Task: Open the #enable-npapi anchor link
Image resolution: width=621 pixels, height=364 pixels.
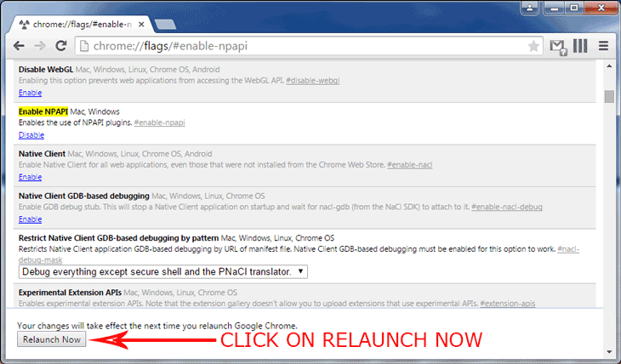Action: pyautogui.click(x=159, y=122)
